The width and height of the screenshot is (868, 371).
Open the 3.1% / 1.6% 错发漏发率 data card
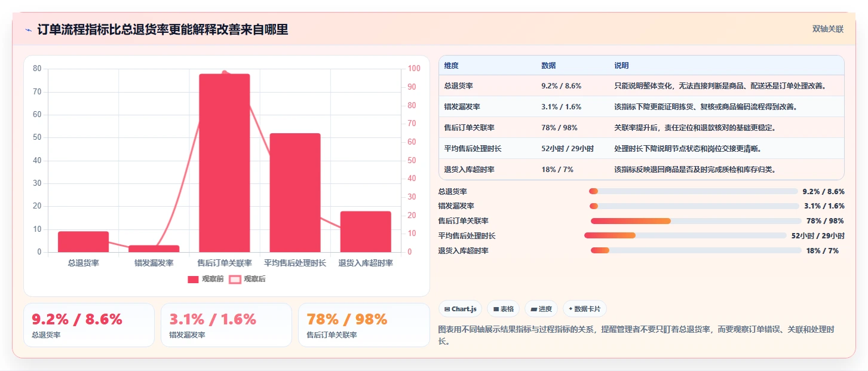pyautogui.click(x=226, y=325)
